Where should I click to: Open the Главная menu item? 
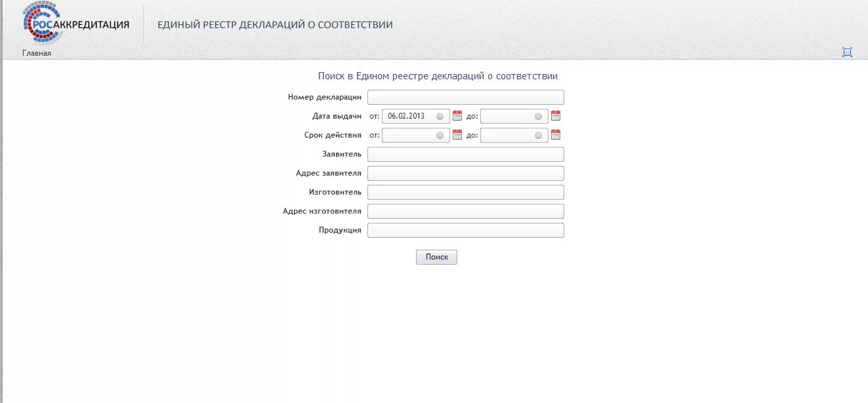point(37,53)
